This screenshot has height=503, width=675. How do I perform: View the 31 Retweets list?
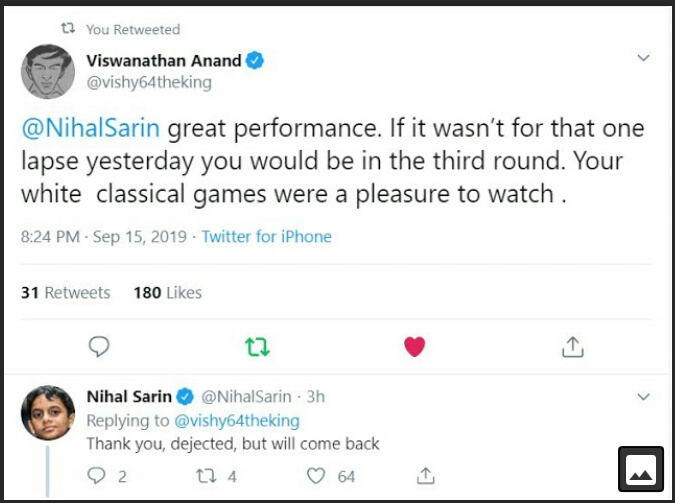pos(65,292)
